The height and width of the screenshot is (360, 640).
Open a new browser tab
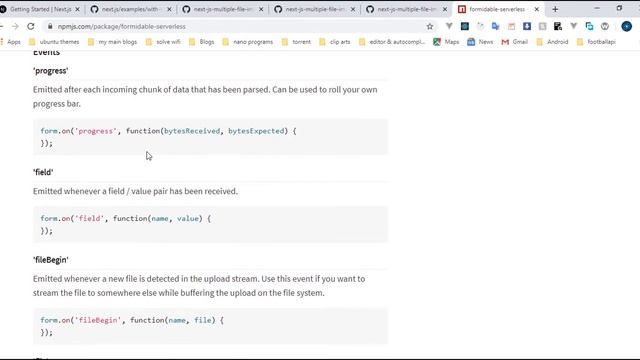click(x=555, y=9)
